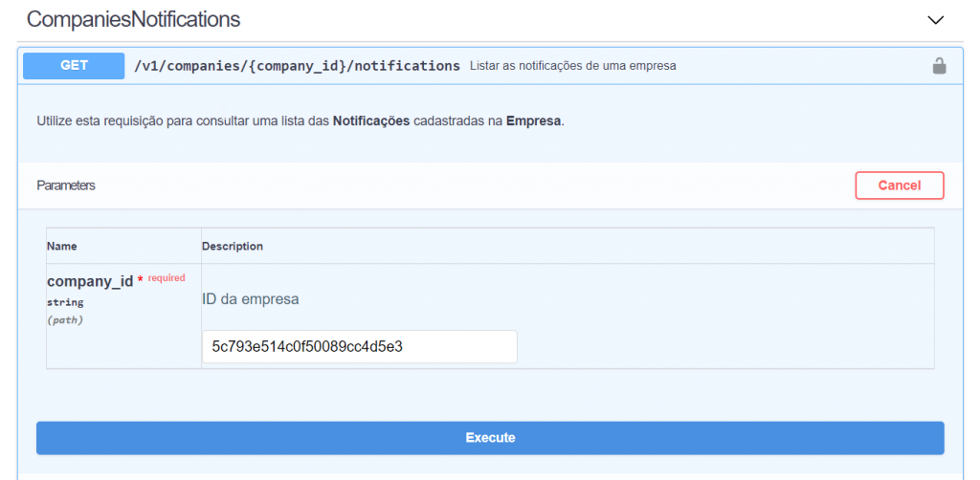Click the red 'required' label

pyautogui.click(x=167, y=278)
